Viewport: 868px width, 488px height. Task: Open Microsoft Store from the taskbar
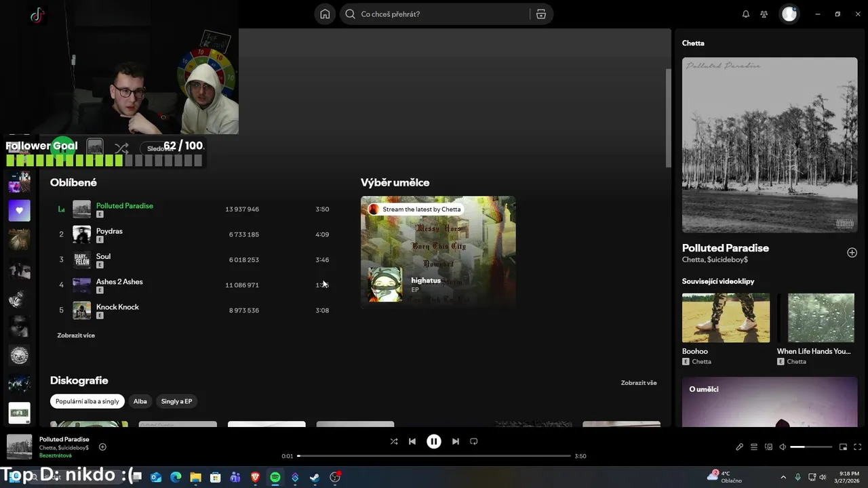[x=216, y=477]
